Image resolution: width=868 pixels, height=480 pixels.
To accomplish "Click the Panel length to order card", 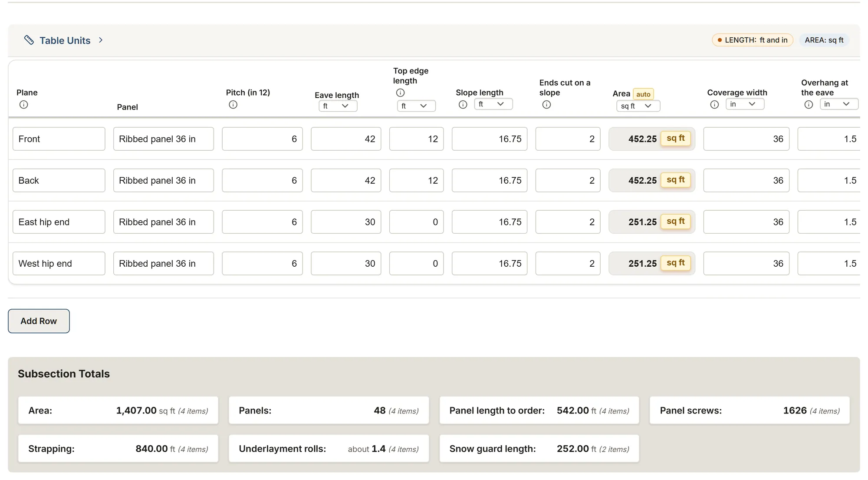I will (x=539, y=410).
